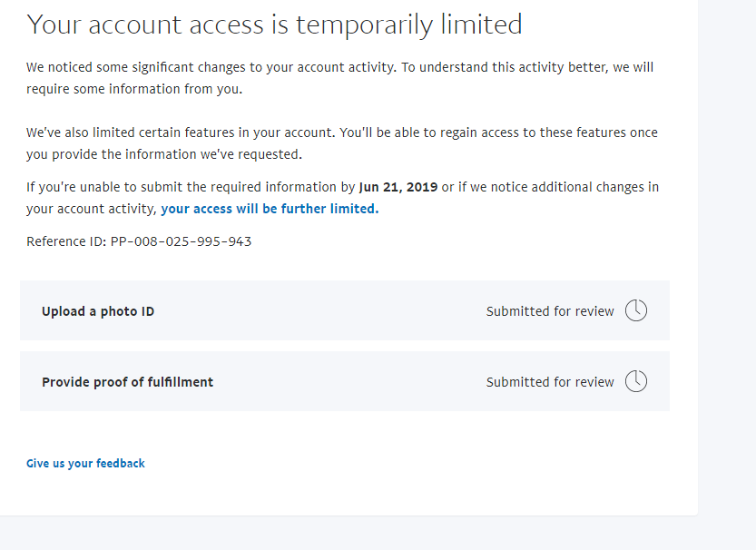This screenshot has width=756, height=550.
Task: Click the 'If you're unable to submit' sentence
Action: (191, 187)
